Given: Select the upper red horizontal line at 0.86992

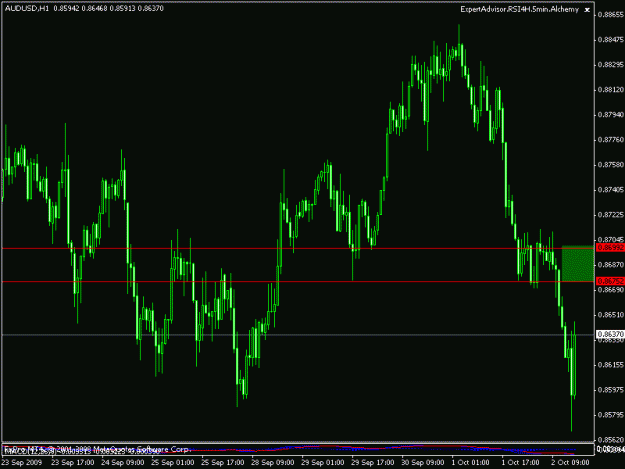Looking at the screenshot, I should pos(298,248).
